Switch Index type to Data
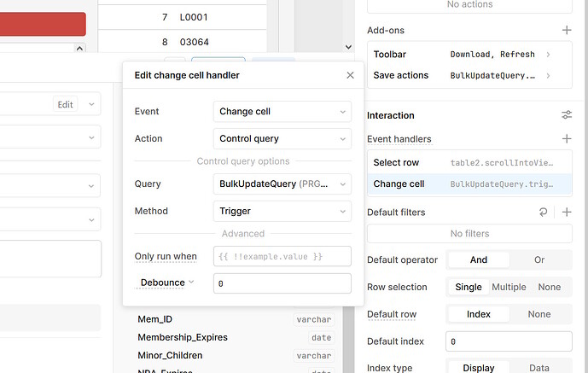 pos(539,368)
